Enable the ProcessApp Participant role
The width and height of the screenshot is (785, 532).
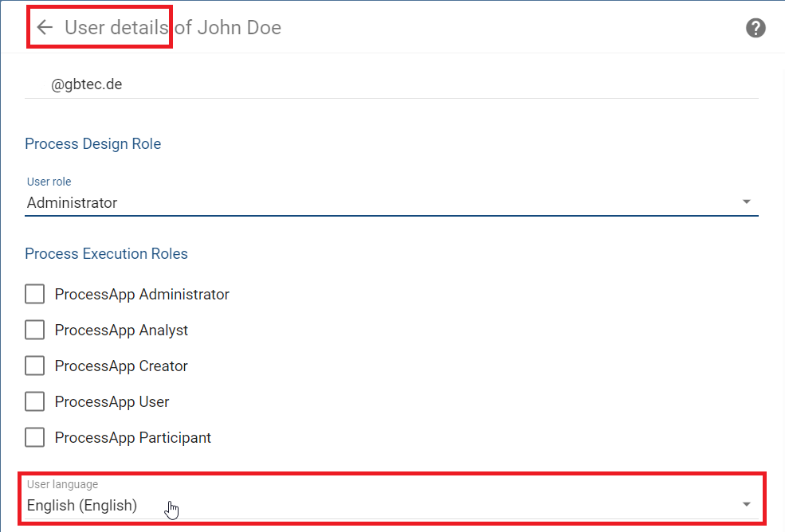coord(34,437)
